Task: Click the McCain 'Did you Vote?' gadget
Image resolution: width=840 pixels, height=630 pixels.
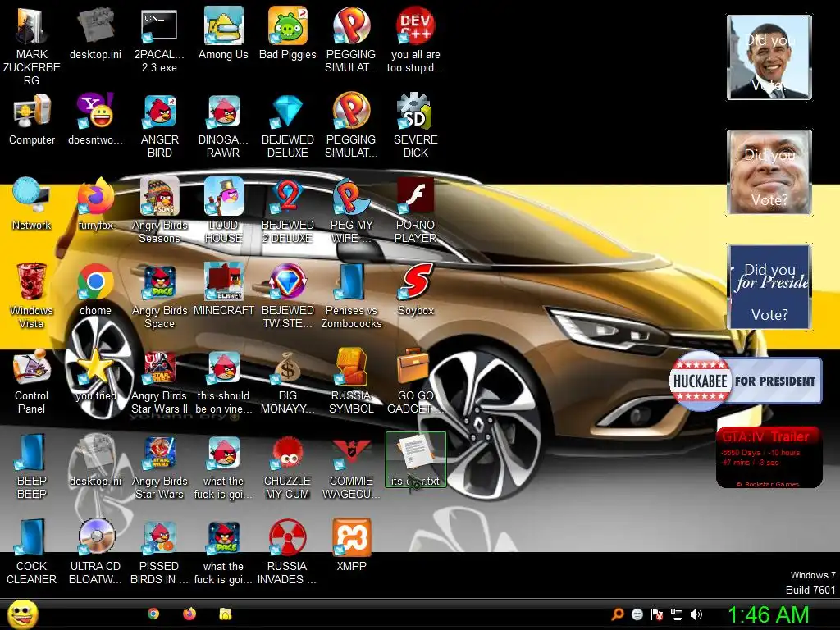Action: tap(769, 172)
